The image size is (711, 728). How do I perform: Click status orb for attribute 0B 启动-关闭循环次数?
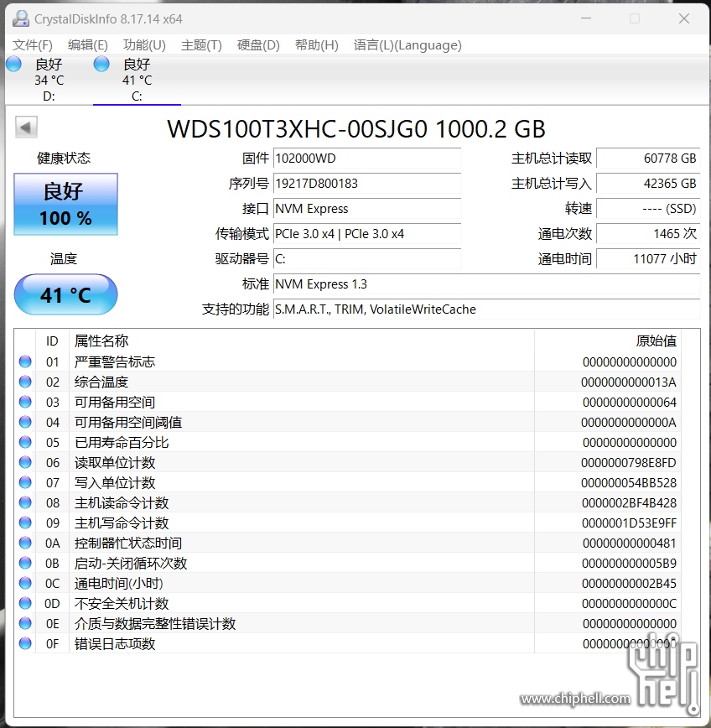[x=25, y=563]
